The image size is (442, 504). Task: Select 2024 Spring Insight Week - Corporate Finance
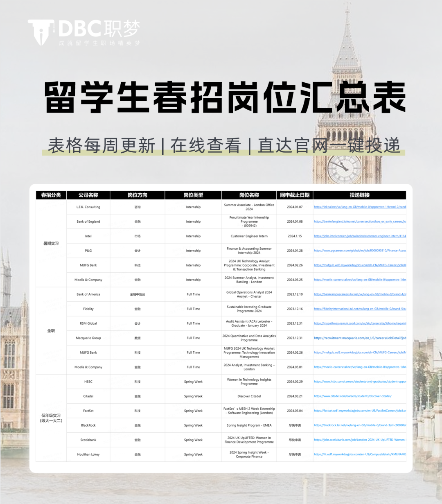pyautogui.click(x=249, y=454)
